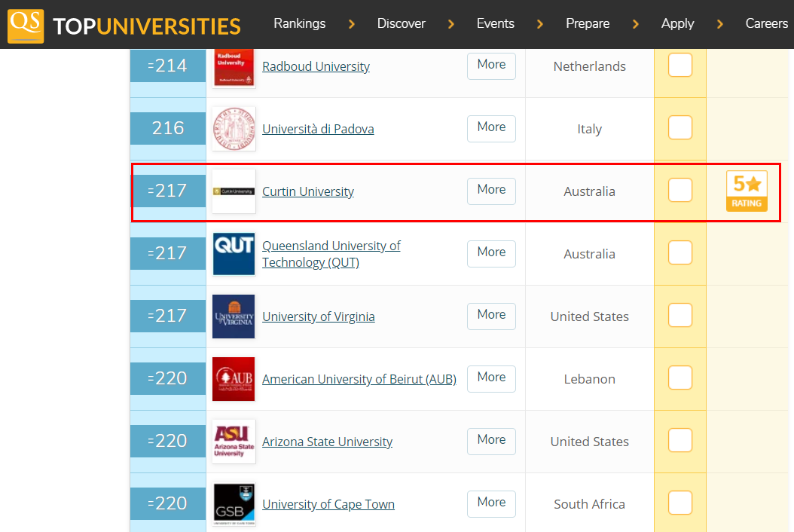Open the AUB logo thumbnail
Screen dimensions: 794x532
tap(234, 379)
